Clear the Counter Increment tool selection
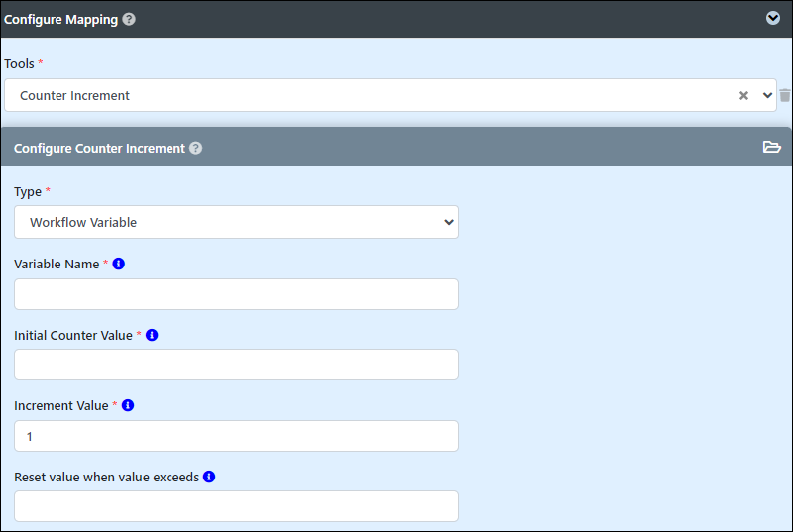The height and width of the screenshot is (532, 793). 743,95
